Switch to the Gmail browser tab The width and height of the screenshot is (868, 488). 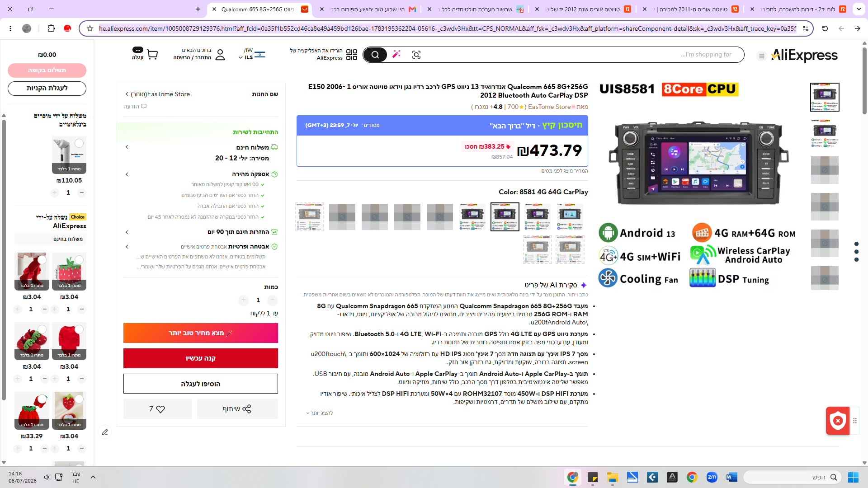tap(368, 9)
